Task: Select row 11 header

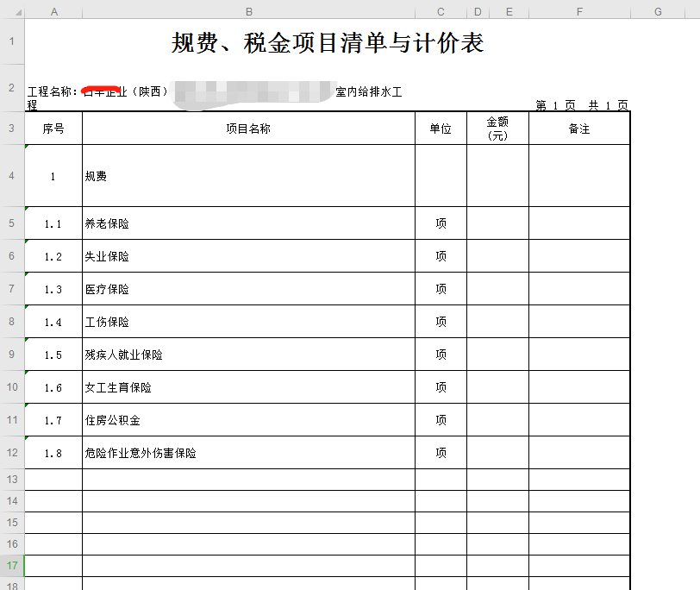Action: point(12,420)
